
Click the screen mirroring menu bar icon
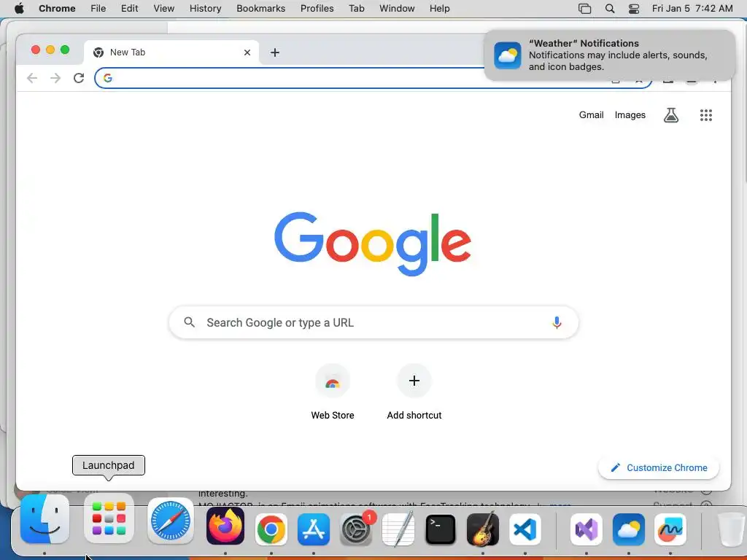point(584,9)
